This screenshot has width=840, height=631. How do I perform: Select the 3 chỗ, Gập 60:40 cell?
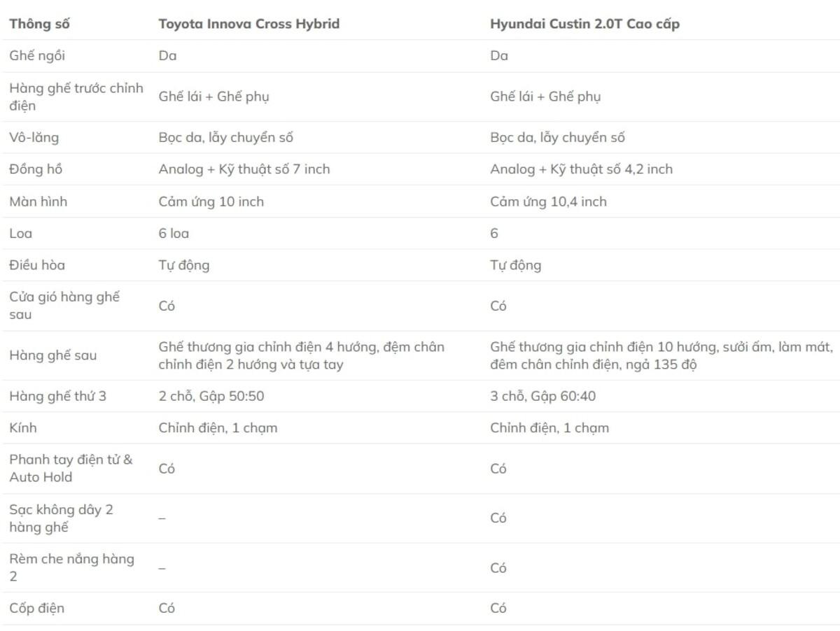(542, 397)
